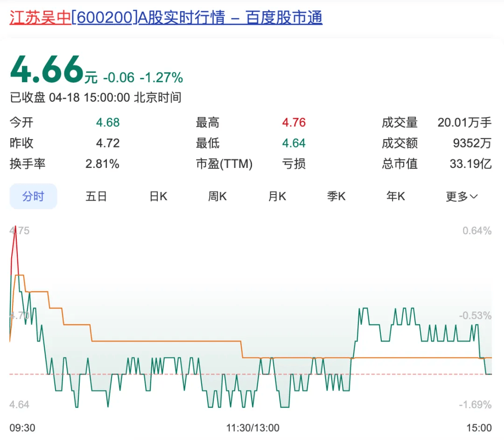
Task: Open the 日K daily candlestick chart
Action: click(x=158, y=196)
